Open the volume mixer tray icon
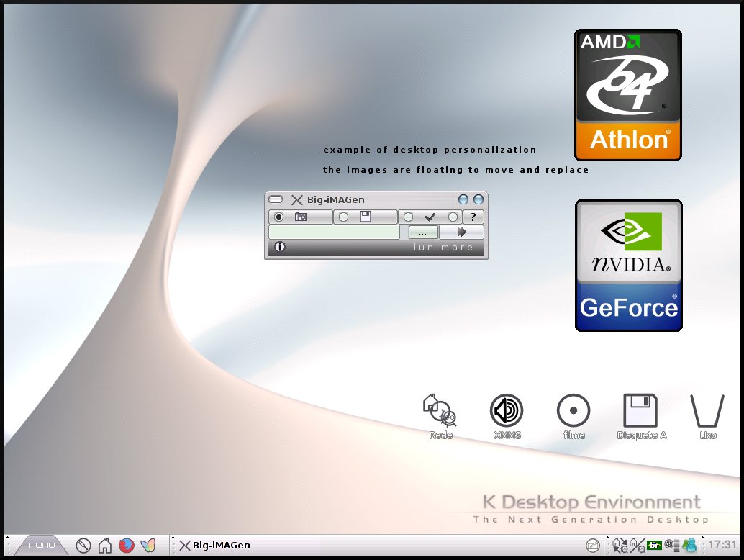Screen dimensions: 744x560 [x=671, y=546]
